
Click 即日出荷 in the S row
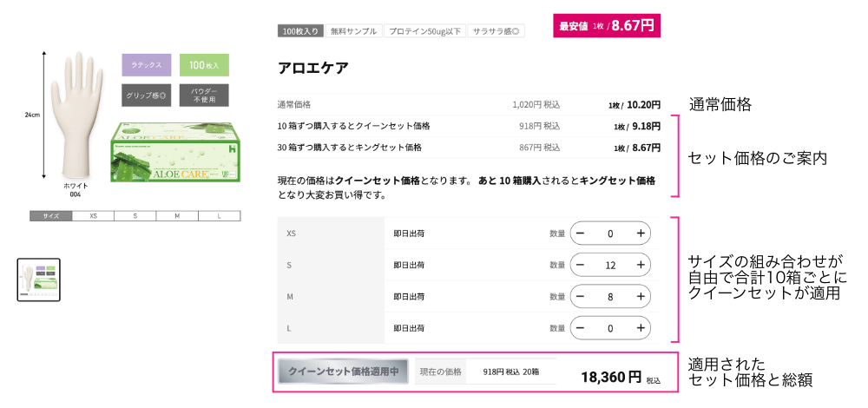(x=409, y=265)
